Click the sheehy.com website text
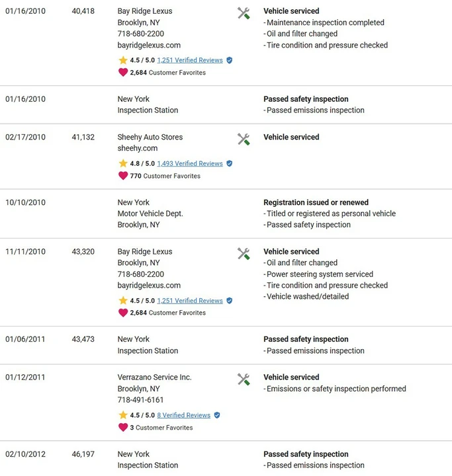The height and width of the screenshot is (476, 452). pos(138,148)
